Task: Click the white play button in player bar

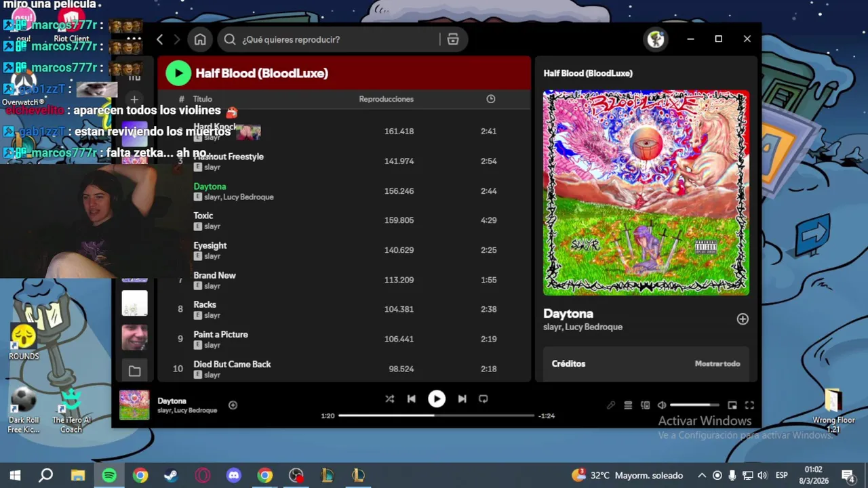Action: point(437,399)
